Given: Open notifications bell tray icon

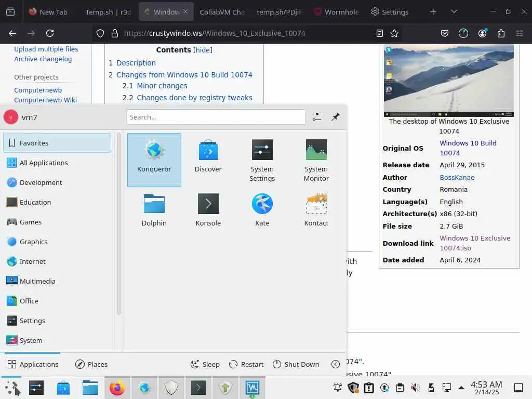Looking at the screenshot, I should point(338,388).
